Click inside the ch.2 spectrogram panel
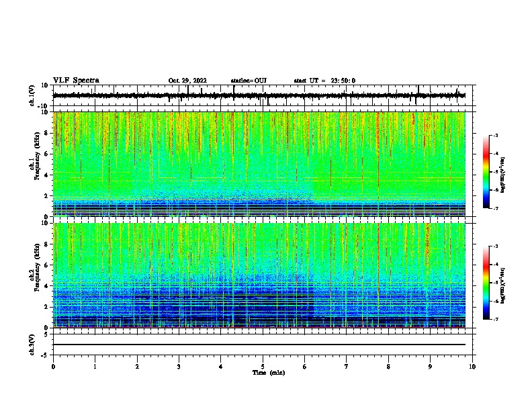Image resolution: width=532 pixels, height=411 pixels. pyautogui.click(x=259, y=275)
